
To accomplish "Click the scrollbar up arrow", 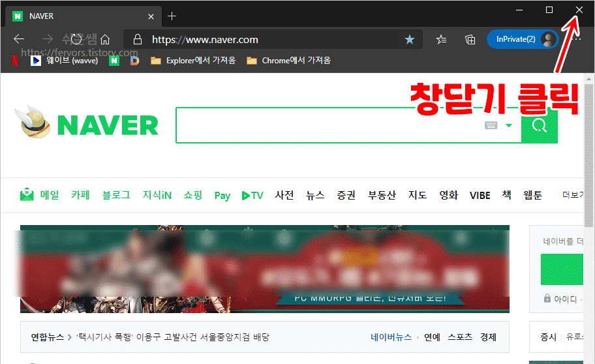I will [588, 79].
